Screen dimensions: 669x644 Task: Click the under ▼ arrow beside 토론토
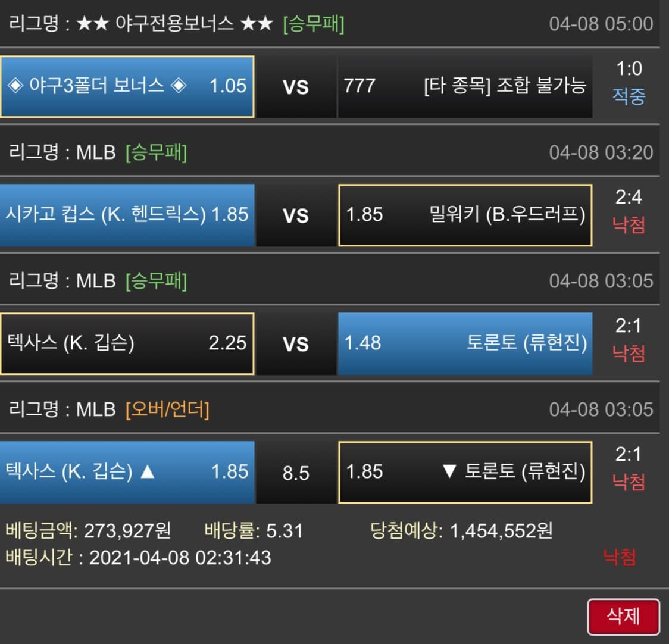coord(449,472)
